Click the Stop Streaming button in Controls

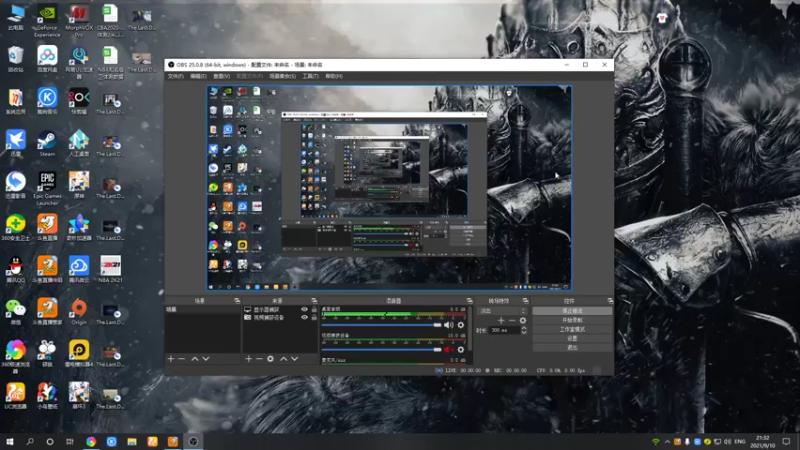click(x=572, y=311)
